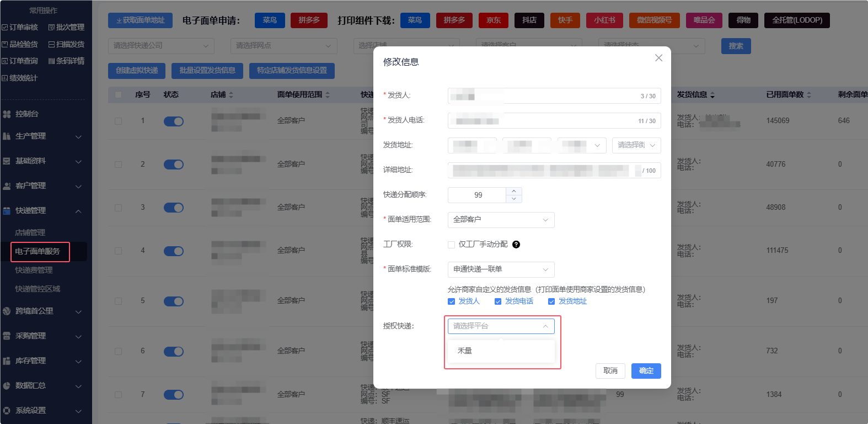Click the 获取面单地址 button
This screenshot has height=424, width=868.
[x=140, y=20]
